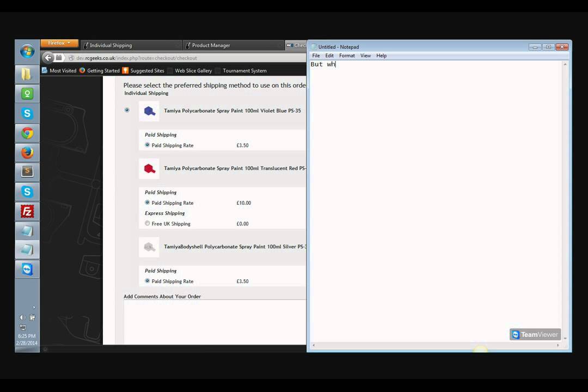Open the Windows Start orb
588x392 pixels.
pyautogui.click(x=27, y=51)
